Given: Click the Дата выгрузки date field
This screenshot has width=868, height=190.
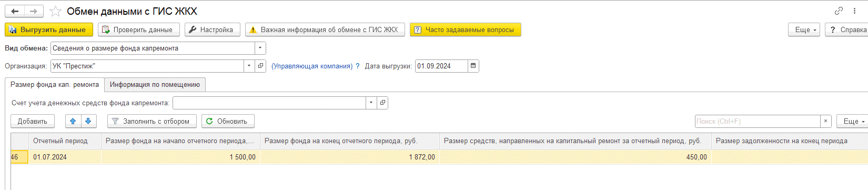Looking at the screenshot, I should point(441,66).
